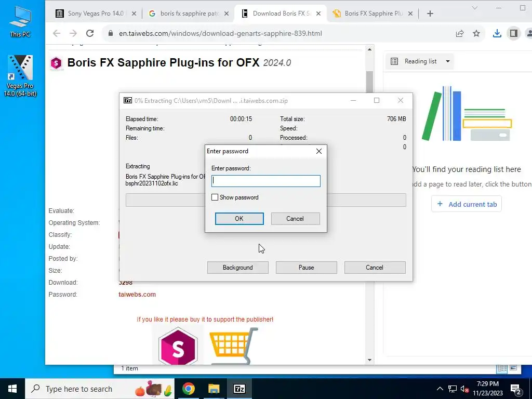The width and height of the screenshot is (532, 399).
Task: Toggle Chrome side panel icon
Action: 514,33
